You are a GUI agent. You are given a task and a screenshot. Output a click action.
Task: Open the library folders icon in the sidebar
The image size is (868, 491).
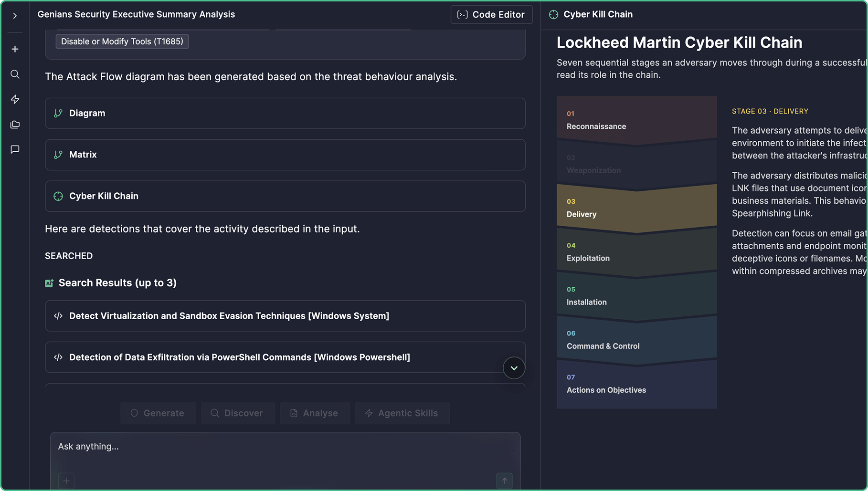(x=15, y=125)
